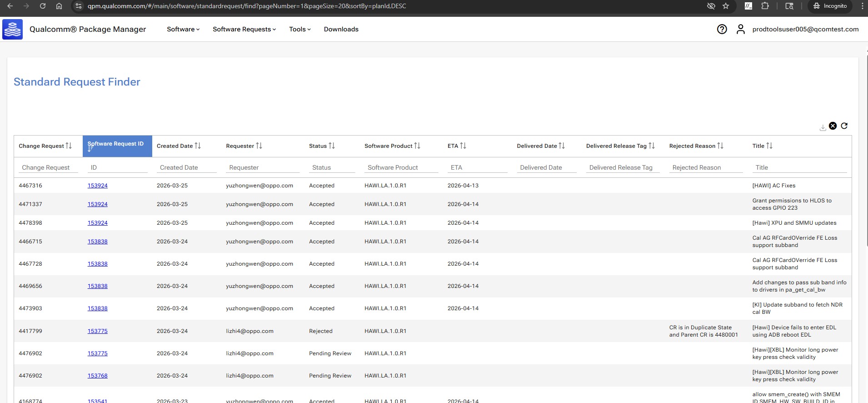
Task: Sort by ETA column arrows
Action: 463,146
